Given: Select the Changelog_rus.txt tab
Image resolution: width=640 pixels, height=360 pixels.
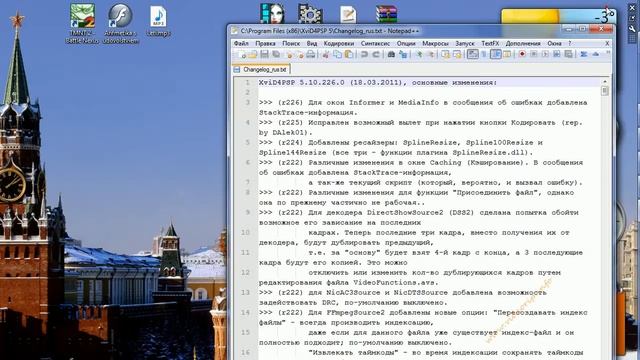Looking at the screenshot, I should (x=261, y=69).
